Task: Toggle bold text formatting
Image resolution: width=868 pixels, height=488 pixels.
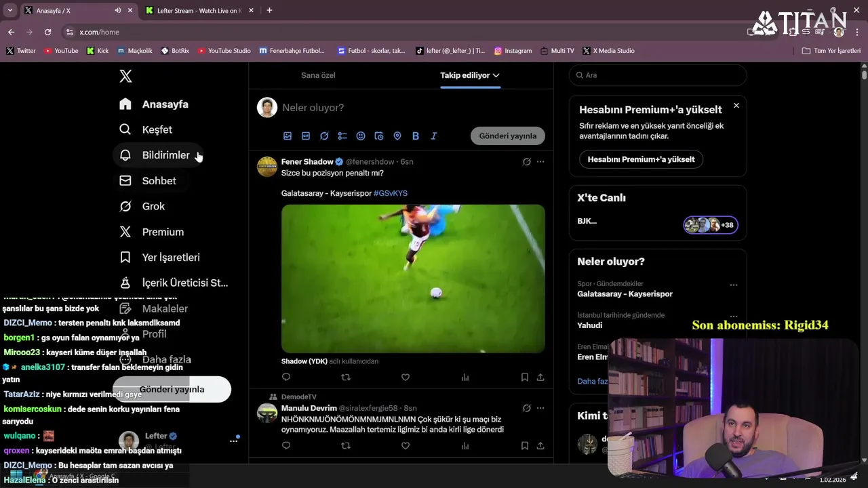Action: coord(416,136)
